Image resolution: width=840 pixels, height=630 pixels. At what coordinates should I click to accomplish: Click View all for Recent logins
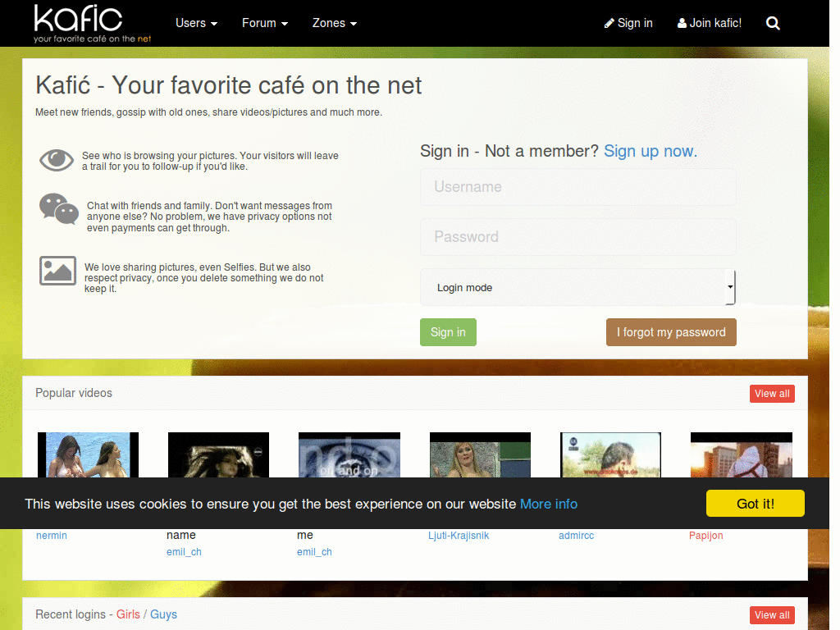coord(772,615)
